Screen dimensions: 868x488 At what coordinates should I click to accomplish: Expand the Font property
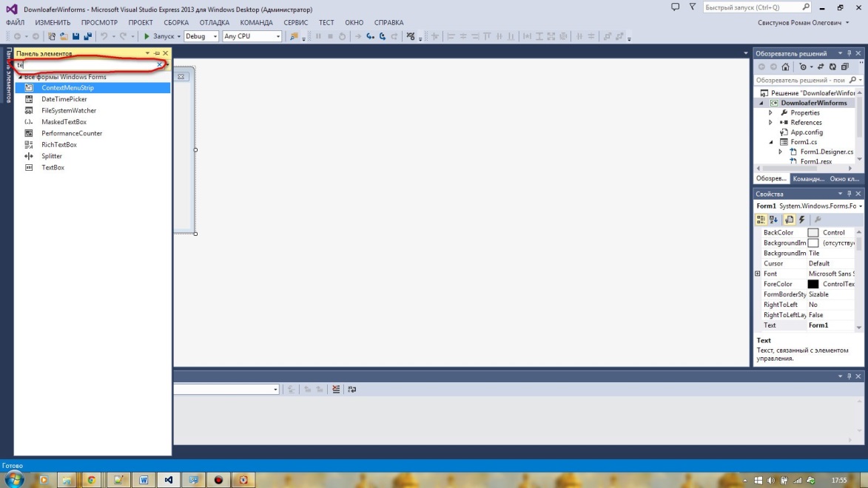[x=758, y=274]
